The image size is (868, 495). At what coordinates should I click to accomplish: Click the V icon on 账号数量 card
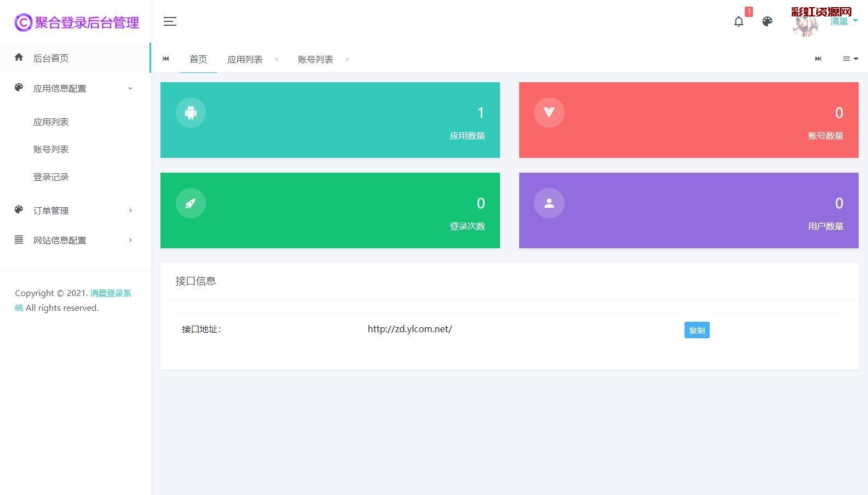click(549, 112)
